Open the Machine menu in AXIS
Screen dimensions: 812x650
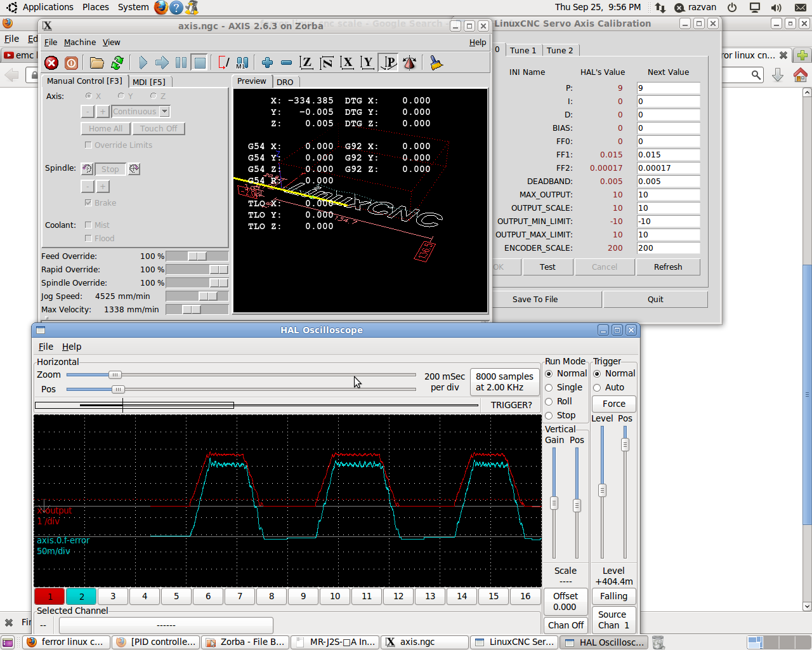[x=80, y=43]
